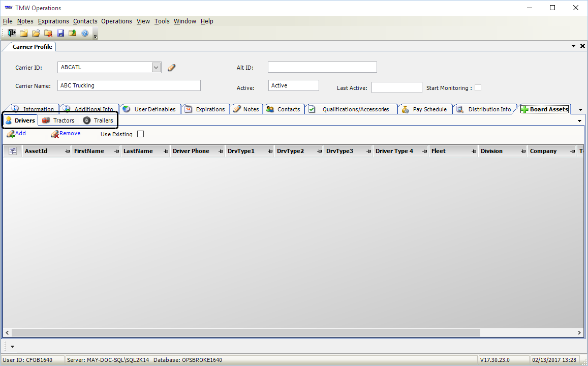
Task: Click the TMW application icon in title bar
Action: click(x=9, y=8)
